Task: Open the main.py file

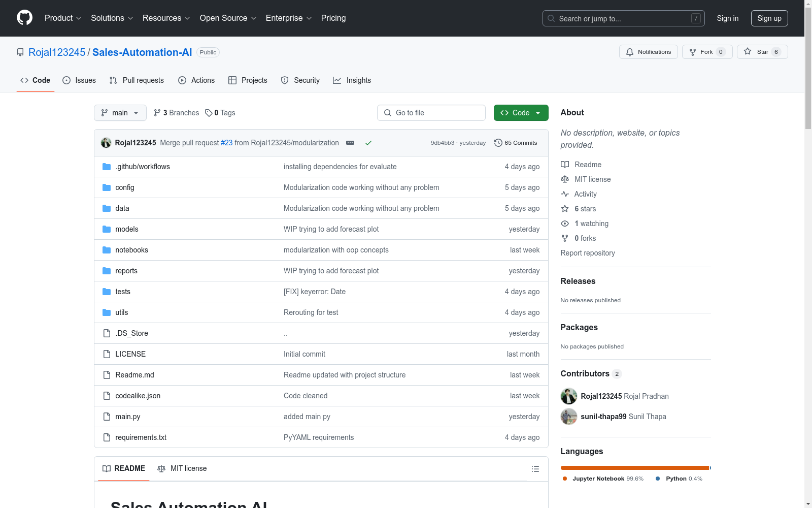Action: 128,417
